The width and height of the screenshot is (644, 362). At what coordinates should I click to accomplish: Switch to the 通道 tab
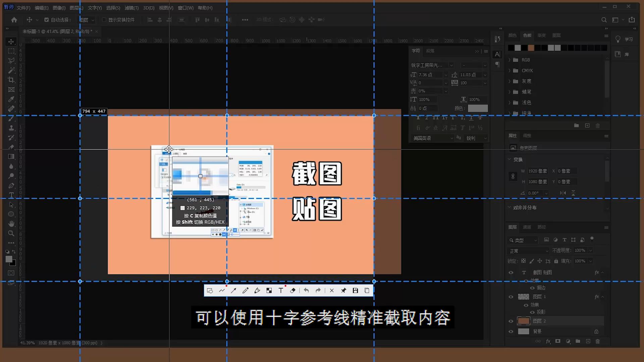tap(527, 227)
